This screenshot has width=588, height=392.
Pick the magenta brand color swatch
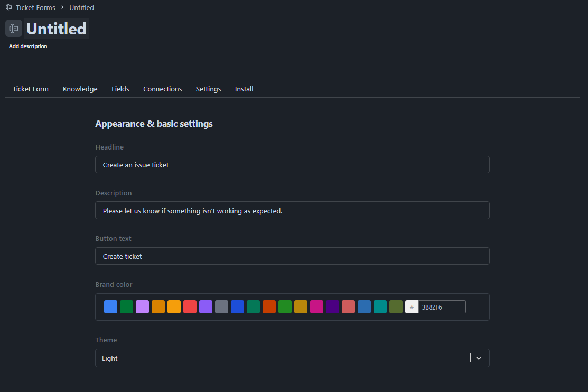coord(317,306)
